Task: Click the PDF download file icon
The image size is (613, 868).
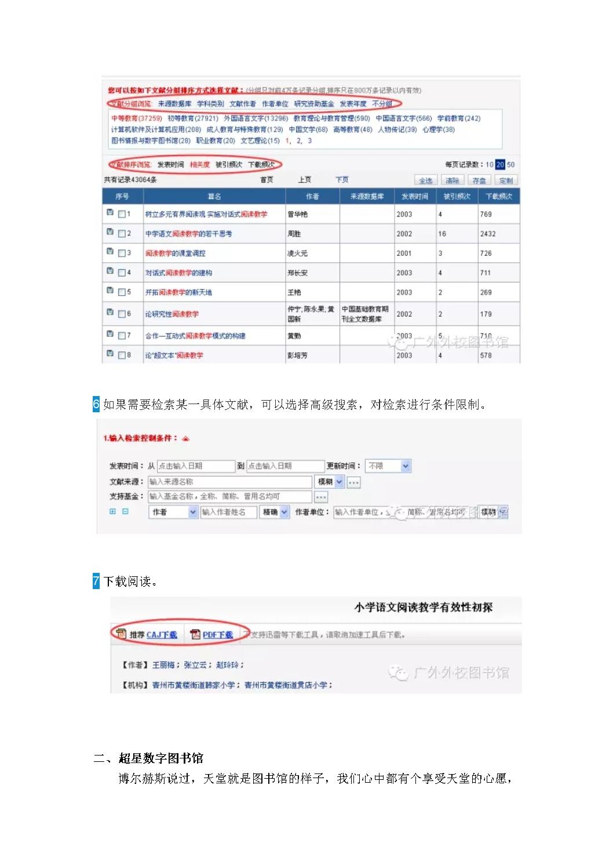Action: (195, 634)
